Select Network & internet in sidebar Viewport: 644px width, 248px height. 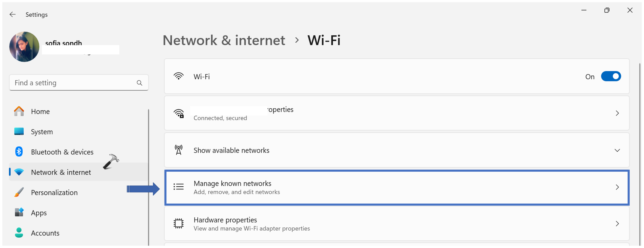[61, 172]
